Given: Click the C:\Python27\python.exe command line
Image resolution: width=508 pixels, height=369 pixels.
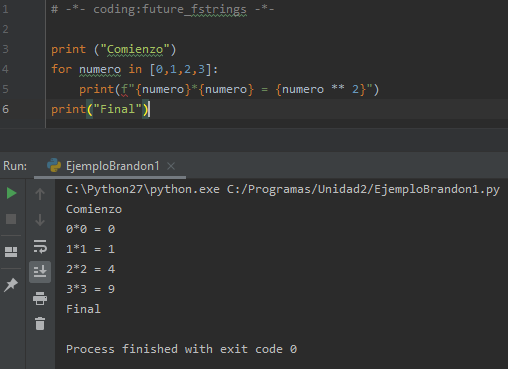Looking at the screenshot, I should pos(283,189).
